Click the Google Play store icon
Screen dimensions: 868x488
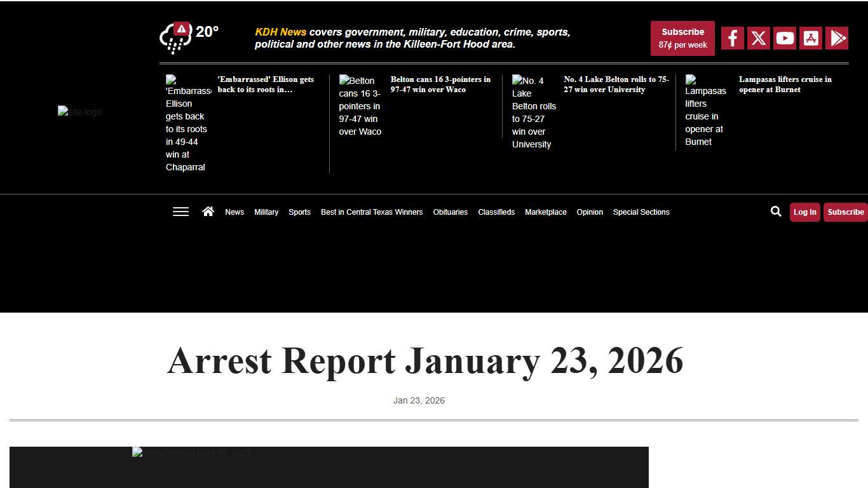[x=837, y=38]
